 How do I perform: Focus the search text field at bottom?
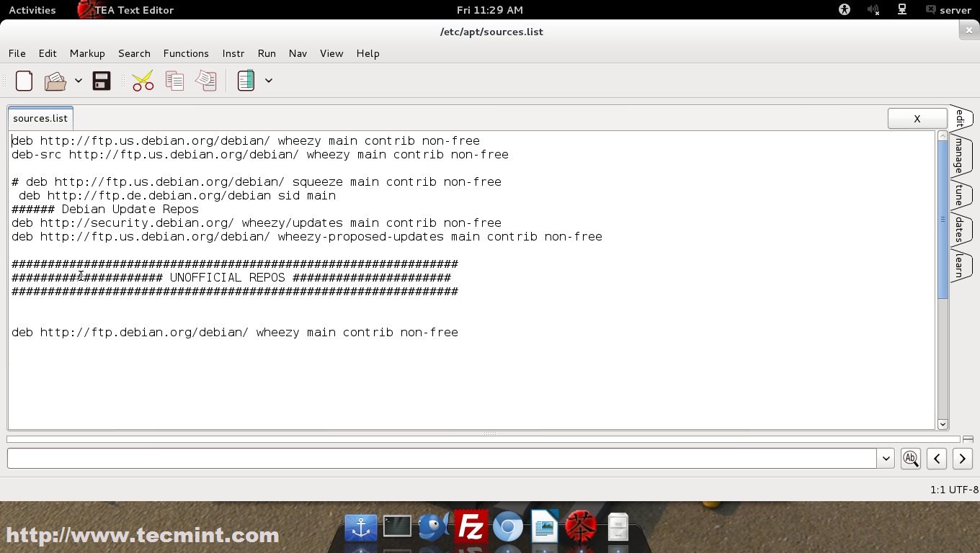point(442,458)
